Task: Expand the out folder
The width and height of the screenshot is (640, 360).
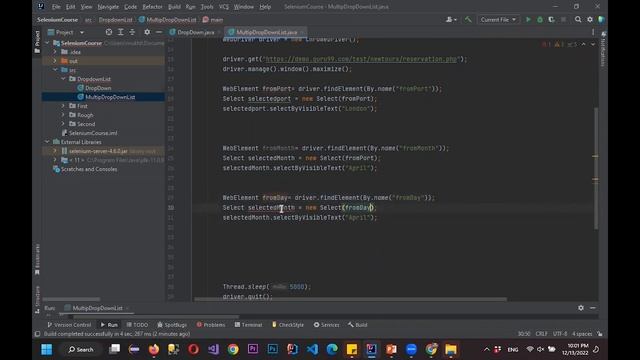Action: 55,61
